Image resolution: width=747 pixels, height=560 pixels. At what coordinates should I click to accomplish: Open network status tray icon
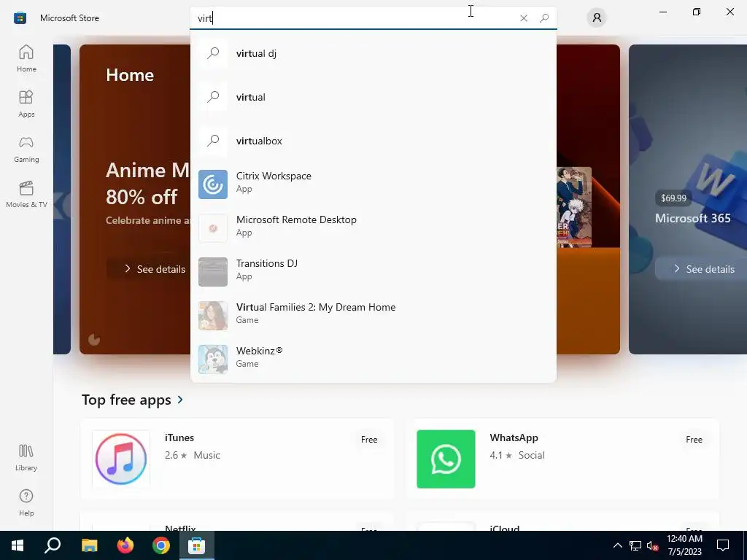pyautogui.click(x=635, y=545)
